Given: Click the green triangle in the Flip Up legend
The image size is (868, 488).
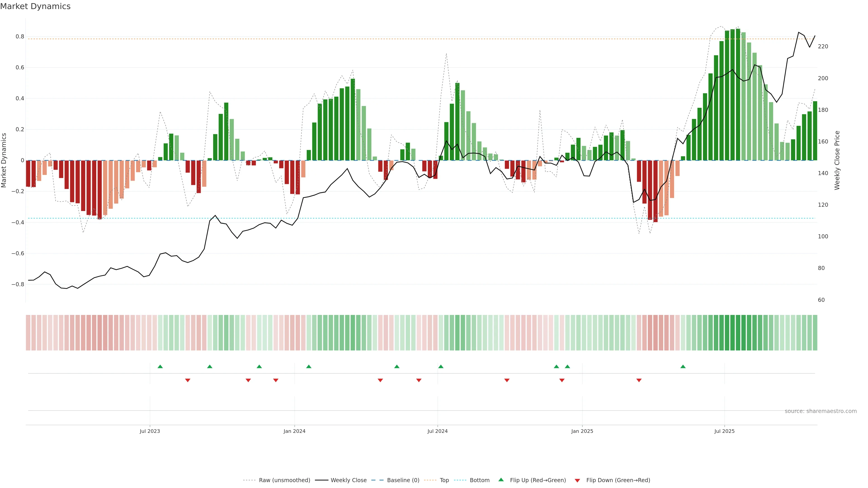Looking at the screenshot, I should [x=501, y=480].
